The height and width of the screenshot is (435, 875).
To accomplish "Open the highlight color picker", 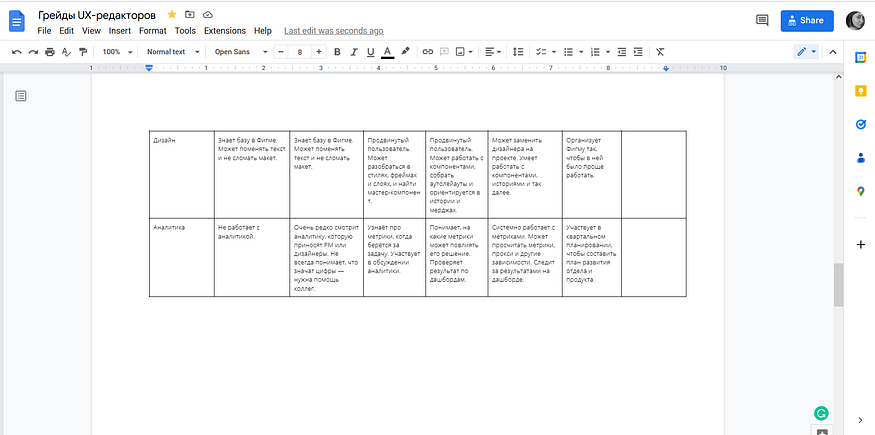I will 405,52.
